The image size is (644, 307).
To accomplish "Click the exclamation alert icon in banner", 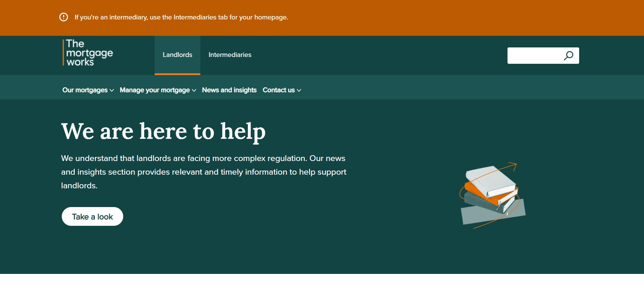I will point(63,17).
